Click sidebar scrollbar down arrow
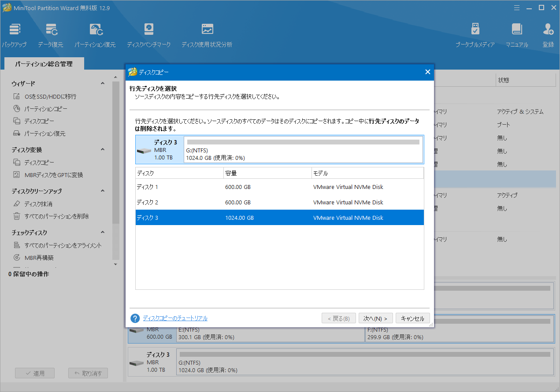The width and height of the screenshot is (560, 392). pos(116,264)
